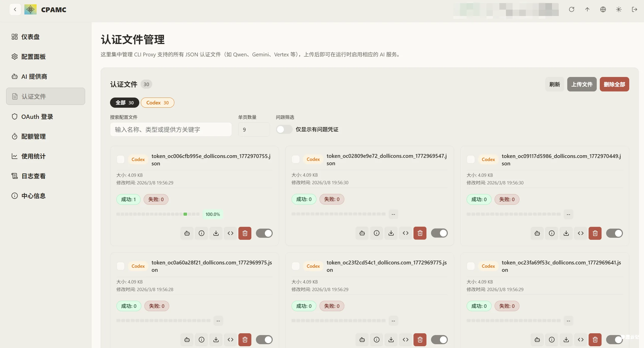Disable the token_oc006cfb995e credential toggle
This screenshot has height=348, width=644.
pos(264,233)
